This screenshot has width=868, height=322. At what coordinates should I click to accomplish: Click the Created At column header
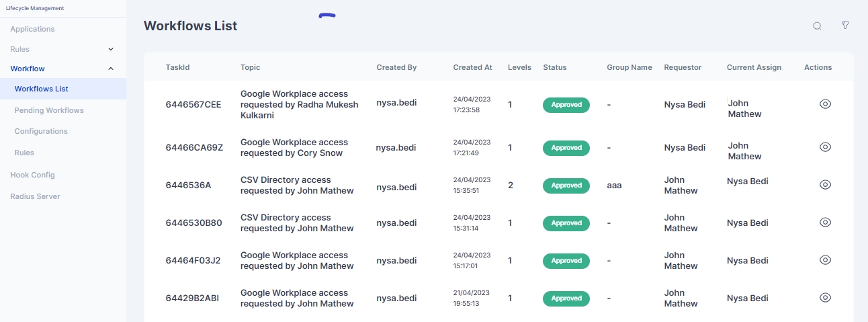click(472, 67)
